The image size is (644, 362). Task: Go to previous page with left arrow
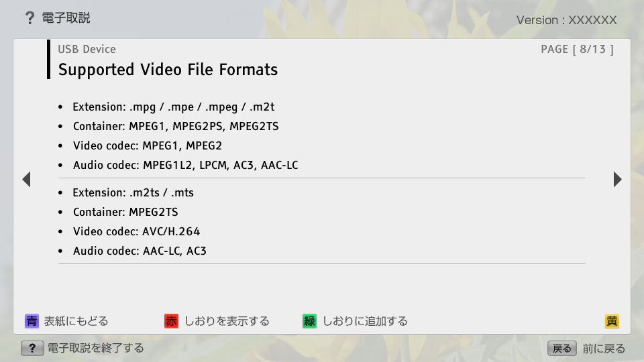[26, 179]
